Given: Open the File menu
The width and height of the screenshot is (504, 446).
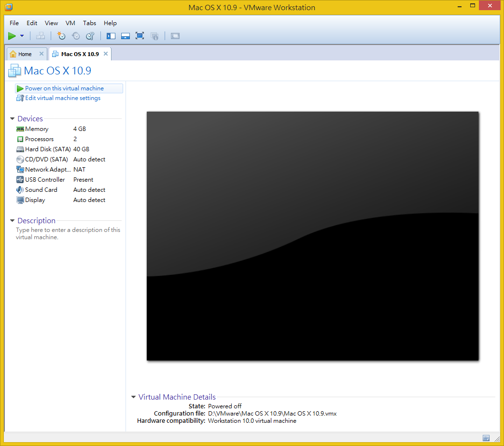Looking at the screenshot, I should coord(14,23).
